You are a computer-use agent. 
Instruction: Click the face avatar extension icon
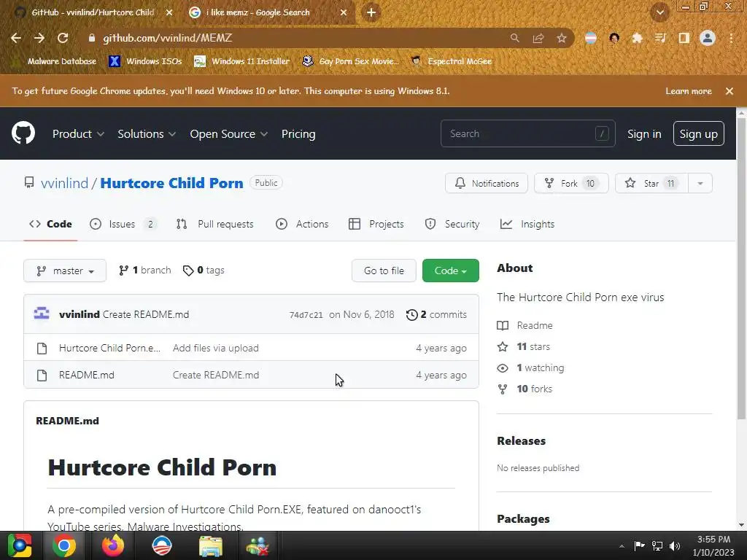coord(614,38)
